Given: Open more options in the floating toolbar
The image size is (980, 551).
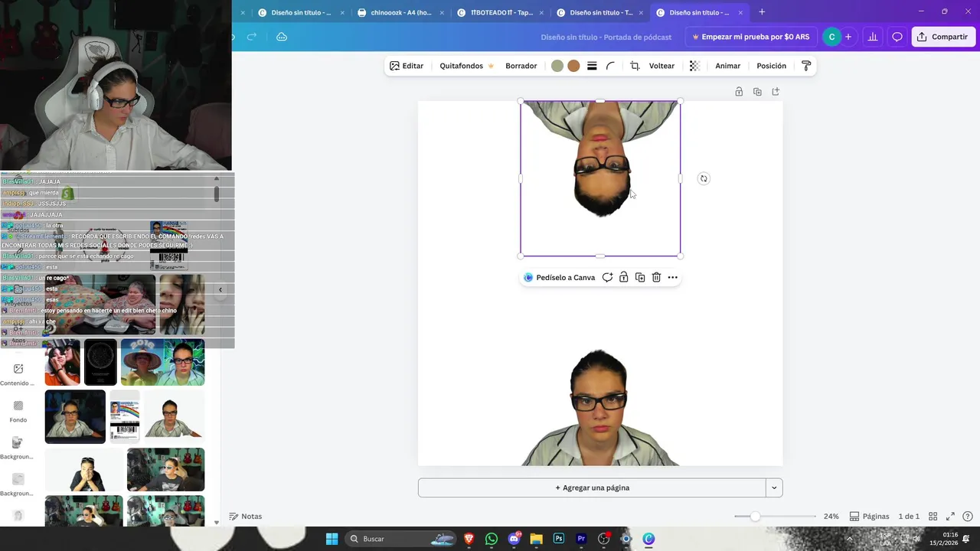Looking at the screenshot, I should [672, 277].
